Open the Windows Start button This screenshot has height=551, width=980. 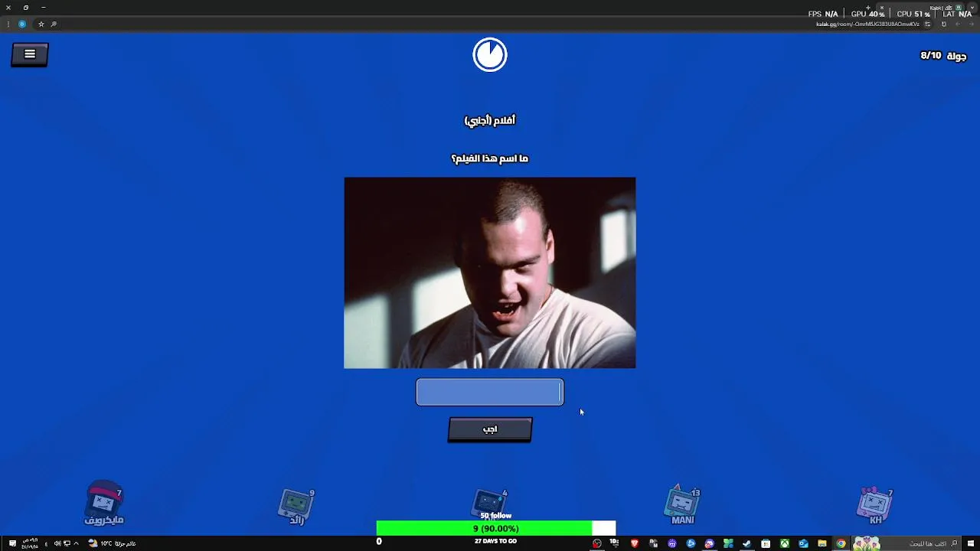click(x=971, y=543)
